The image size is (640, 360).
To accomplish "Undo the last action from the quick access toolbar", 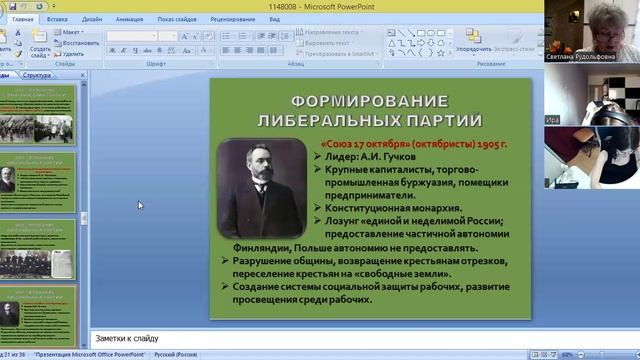I will pyautogui.click(x=24, y=6).
